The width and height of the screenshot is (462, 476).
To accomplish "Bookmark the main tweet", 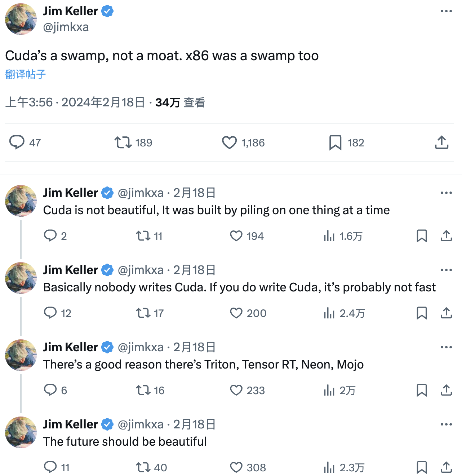I will [336, 142].
